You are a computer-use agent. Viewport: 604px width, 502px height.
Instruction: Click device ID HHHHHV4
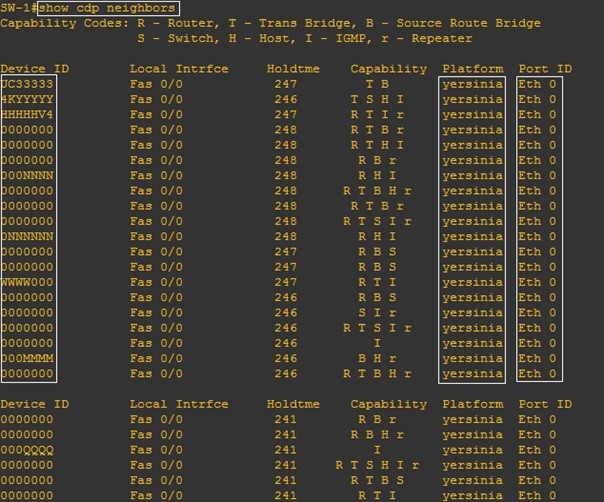point(27,115)
